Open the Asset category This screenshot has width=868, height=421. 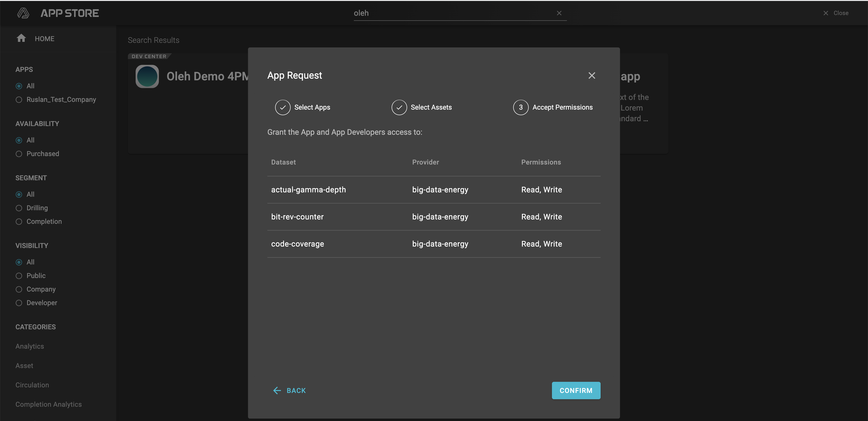pyautogui.click(x=24, y=366)
